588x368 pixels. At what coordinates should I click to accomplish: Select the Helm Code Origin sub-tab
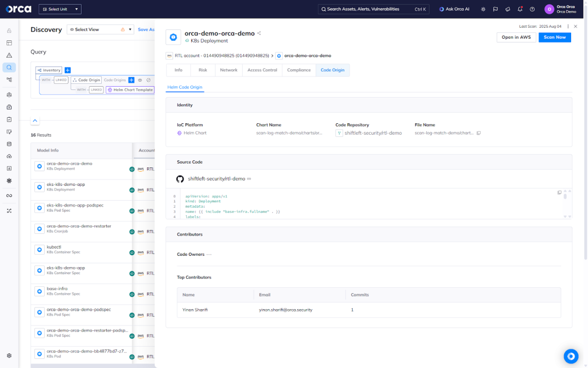[x=185, y=87]
